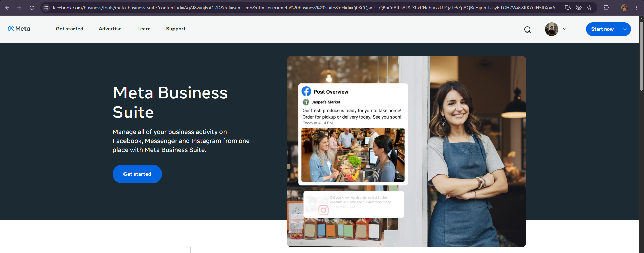This screenshot has width=644, height=253.
Task: Click the address bar URL field
Action: tap(305, 8)
